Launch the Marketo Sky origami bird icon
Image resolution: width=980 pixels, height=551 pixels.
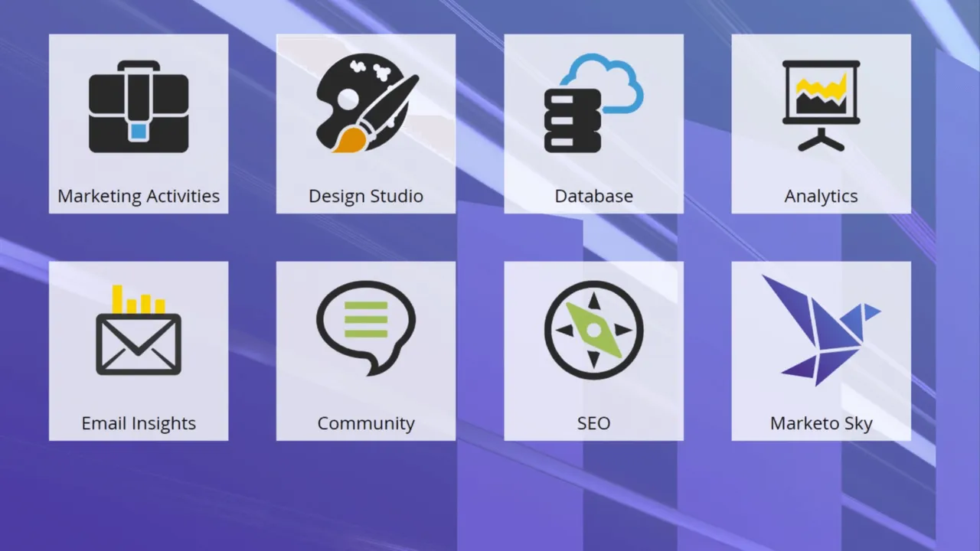[821, 330]
